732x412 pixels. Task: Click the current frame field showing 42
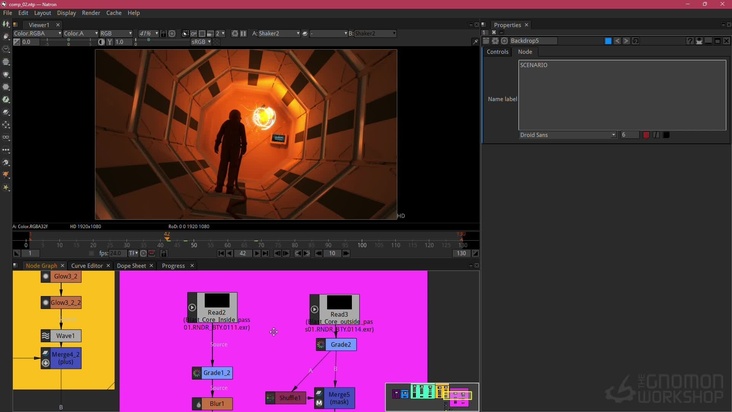click(243, 253)
